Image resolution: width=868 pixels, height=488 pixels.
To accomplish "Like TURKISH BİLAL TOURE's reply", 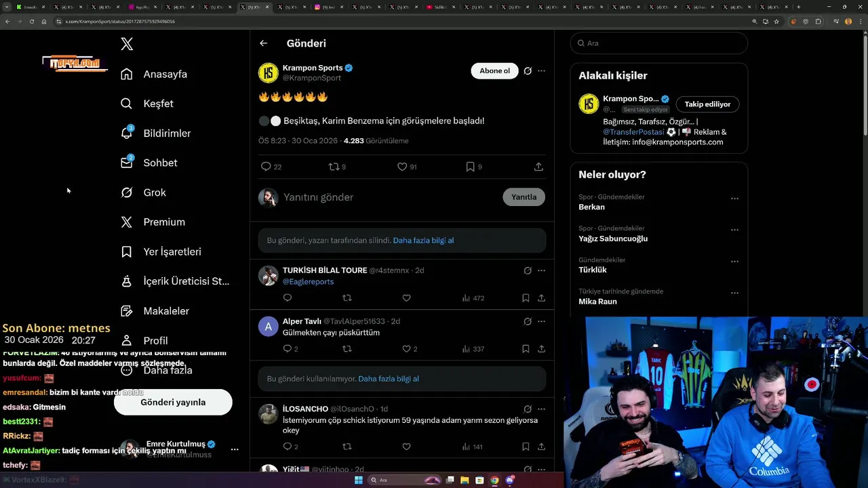I will (406, 298).
